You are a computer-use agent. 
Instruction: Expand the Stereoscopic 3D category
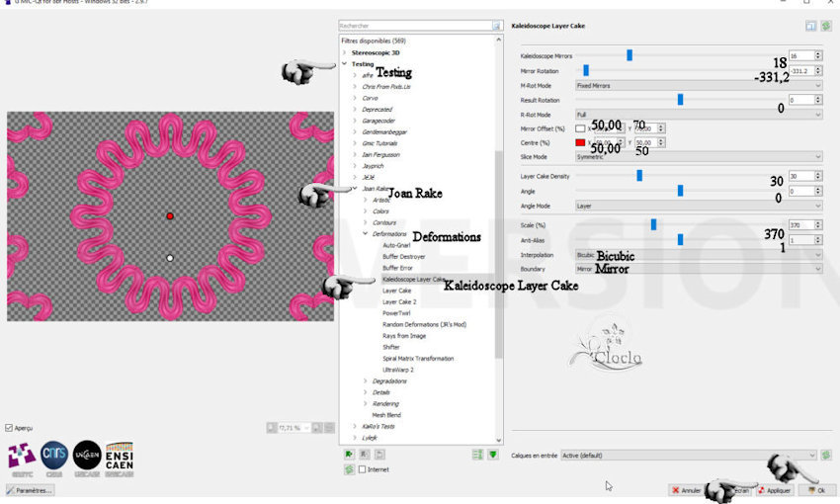[345, 51]
